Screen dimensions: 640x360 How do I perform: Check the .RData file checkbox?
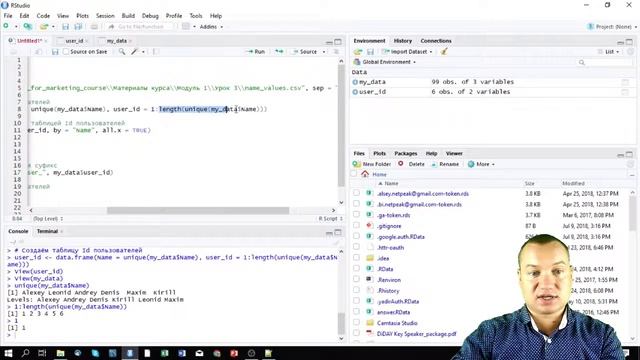point(356,268)
